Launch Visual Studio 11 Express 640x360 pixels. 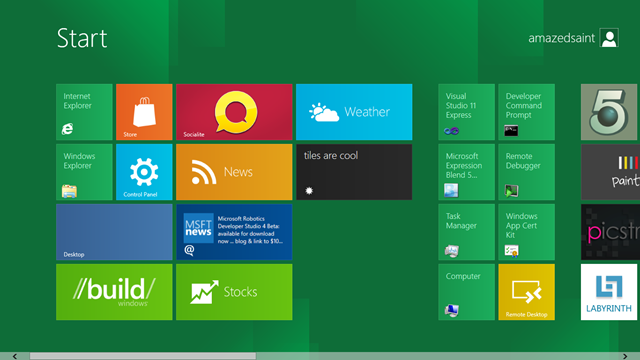467,112
